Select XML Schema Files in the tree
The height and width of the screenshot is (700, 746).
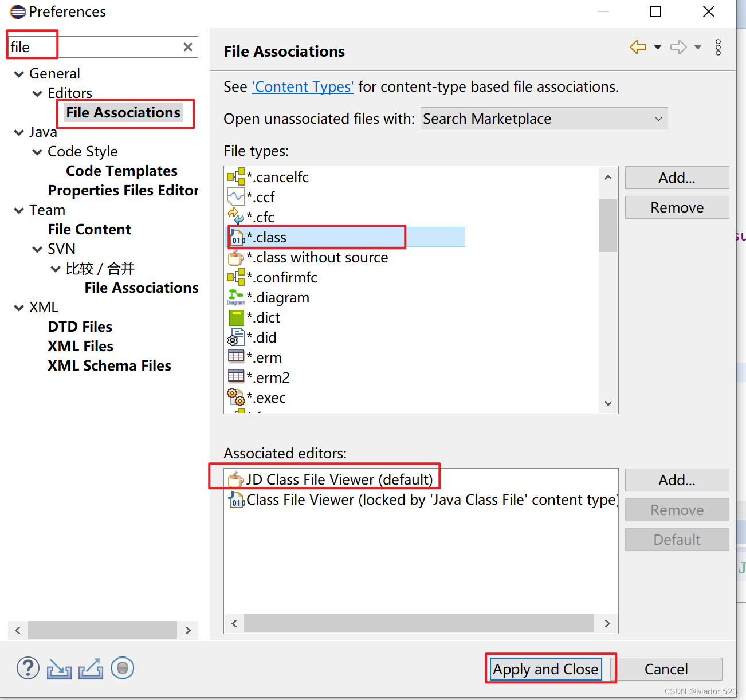(109, 365)
